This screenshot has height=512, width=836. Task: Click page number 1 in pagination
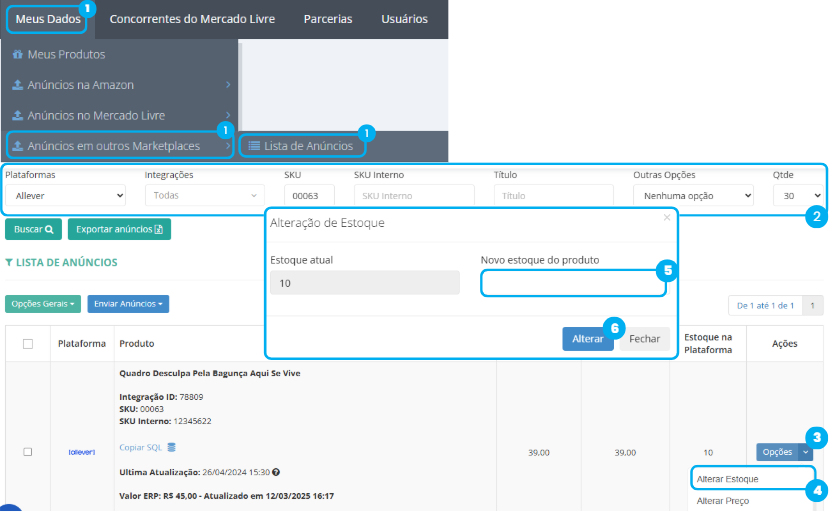[813, 306]
